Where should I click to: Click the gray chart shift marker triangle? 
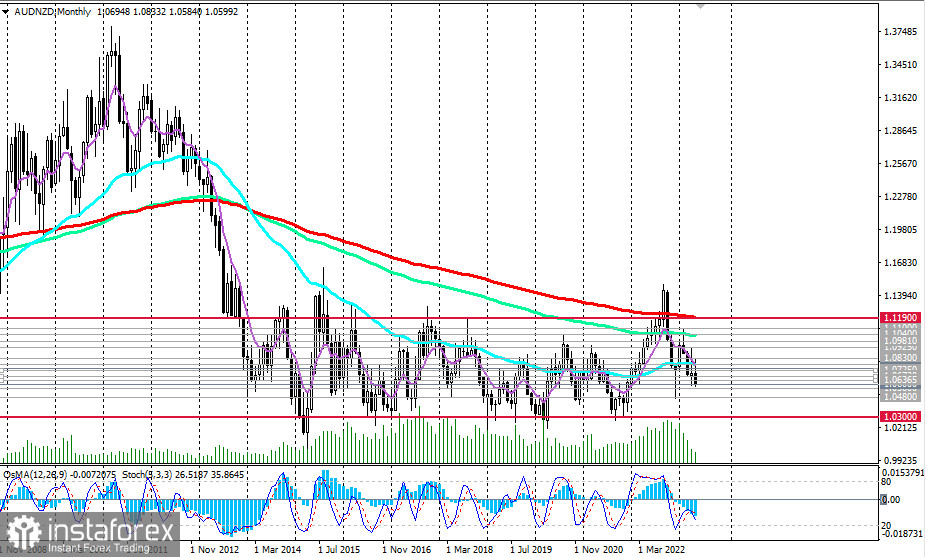click(x=700, y=5)
